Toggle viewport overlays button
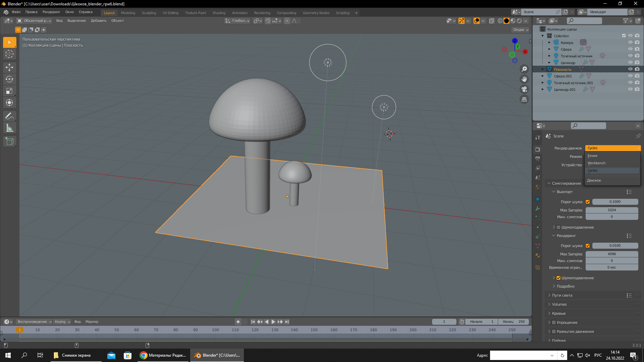Viewport: 644px width, 362px height. [x=476, y=21]
